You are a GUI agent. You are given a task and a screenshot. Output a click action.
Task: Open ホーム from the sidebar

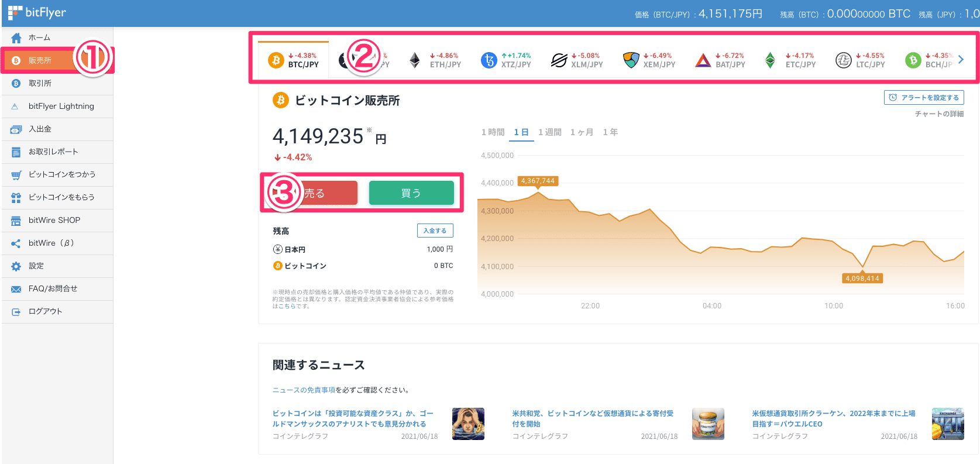click(x=57, y=37)
